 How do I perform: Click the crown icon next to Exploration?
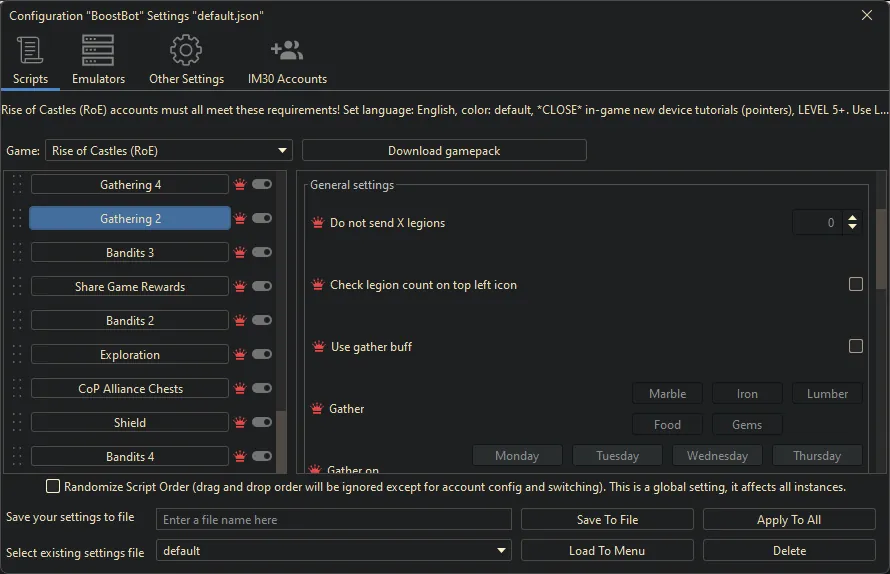240,355
